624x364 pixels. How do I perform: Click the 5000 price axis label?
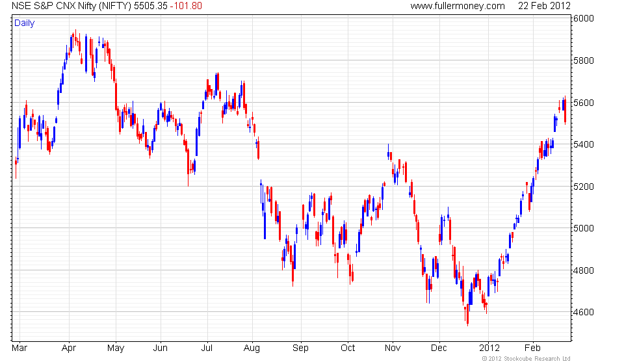584,228
